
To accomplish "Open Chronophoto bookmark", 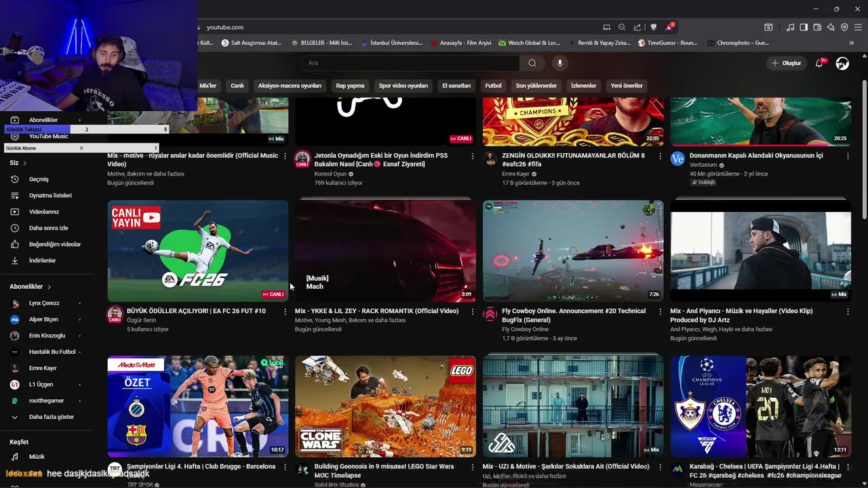I will pos(738,43).
